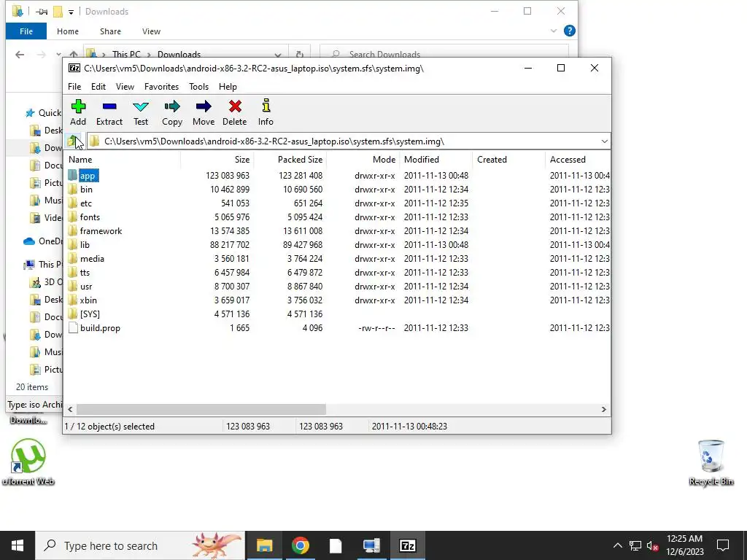Select the lib folder icon
The image size is (747, 560).
72,244
